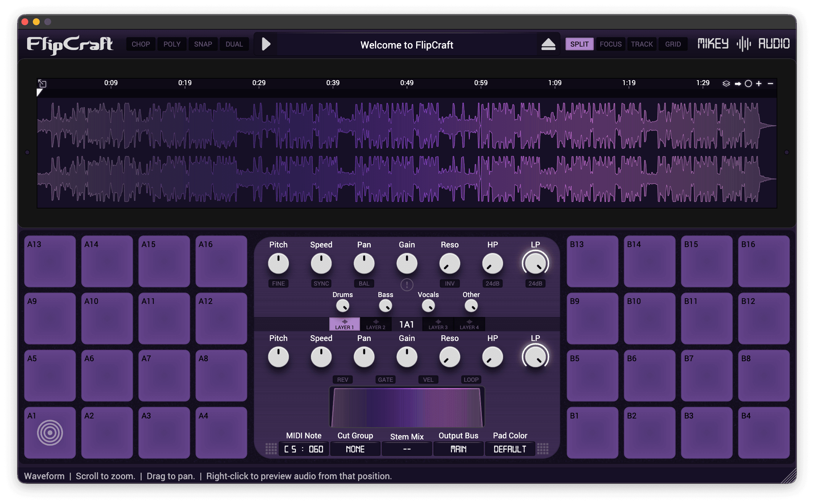The image size is (814, 504).
Task: Zoom in waveform with plus icon
Action: tap(759, 83)
